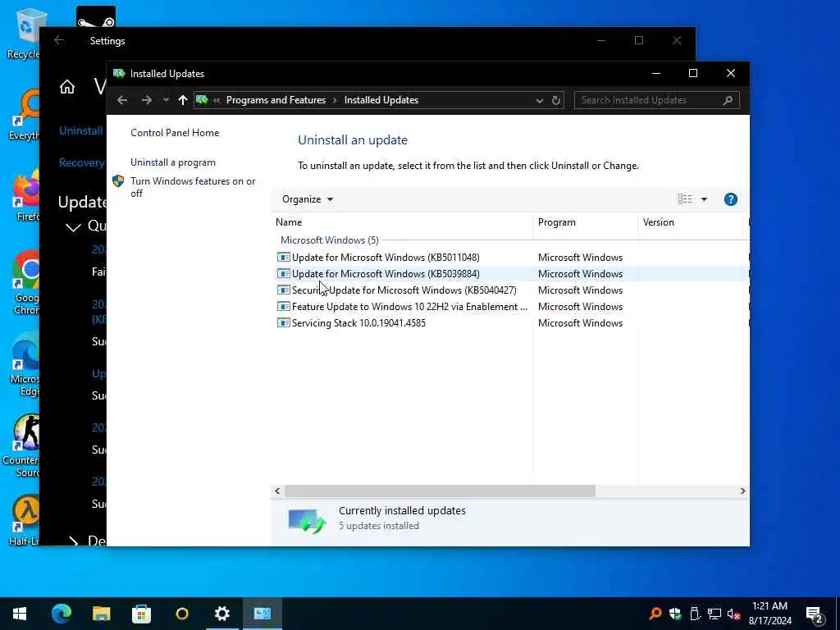Viewport: 840px width, 630px height.
Task: Click the scroll left arrow of the list
Action: coord(277,491)
